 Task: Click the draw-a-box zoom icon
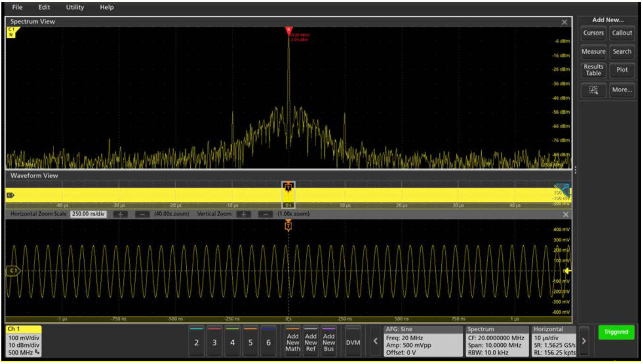(593, 90)
